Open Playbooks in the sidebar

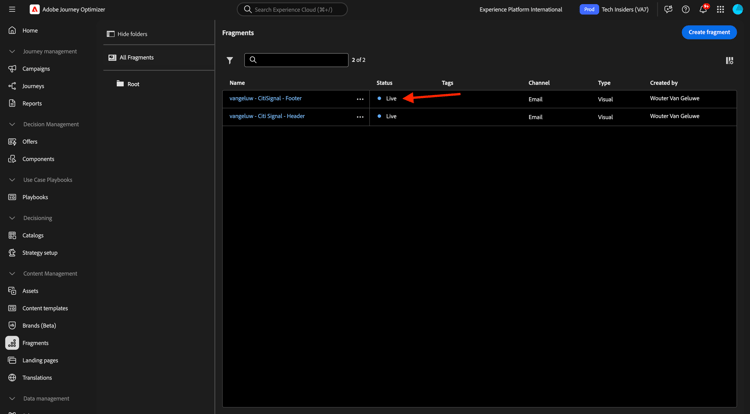(35, 197)
